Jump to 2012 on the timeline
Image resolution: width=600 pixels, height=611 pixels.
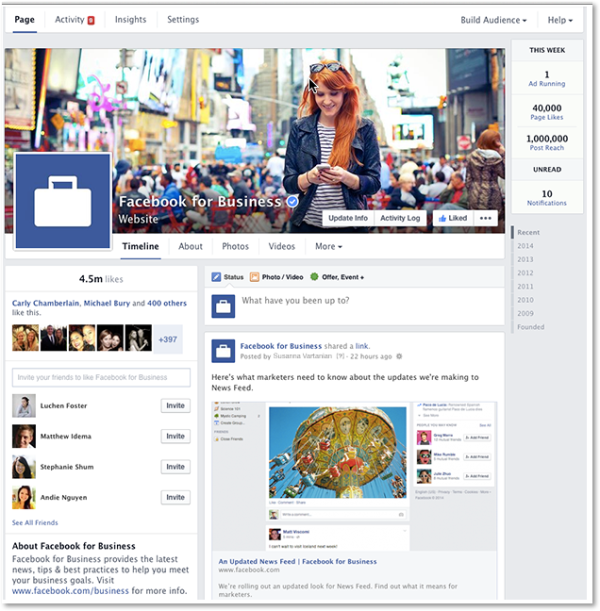[x=525, y=273]
